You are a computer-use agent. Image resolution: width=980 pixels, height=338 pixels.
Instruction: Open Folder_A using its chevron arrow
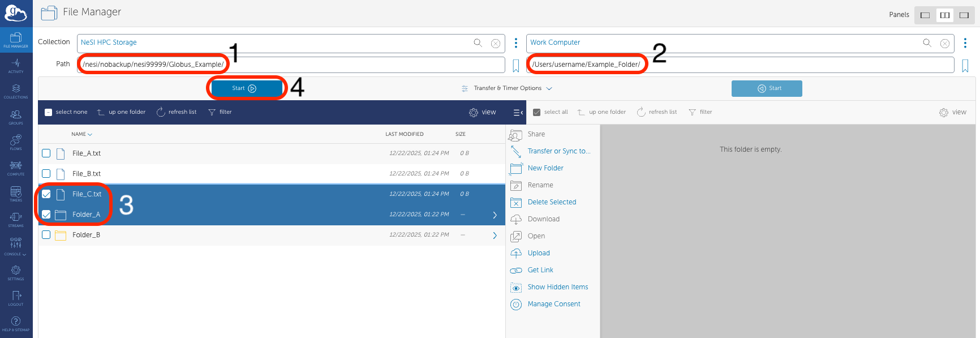point(495,215)
